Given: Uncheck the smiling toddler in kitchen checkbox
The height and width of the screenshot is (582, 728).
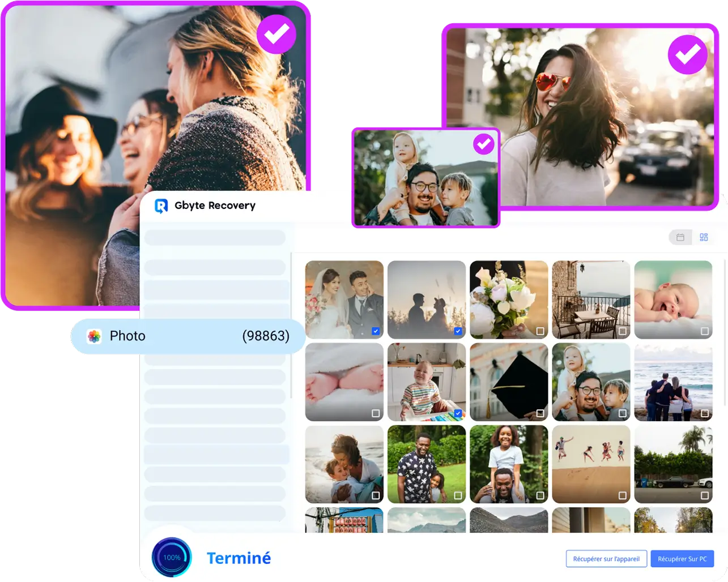Looking at the screenshot, I should pyautogui.click(x=458, y=413).
